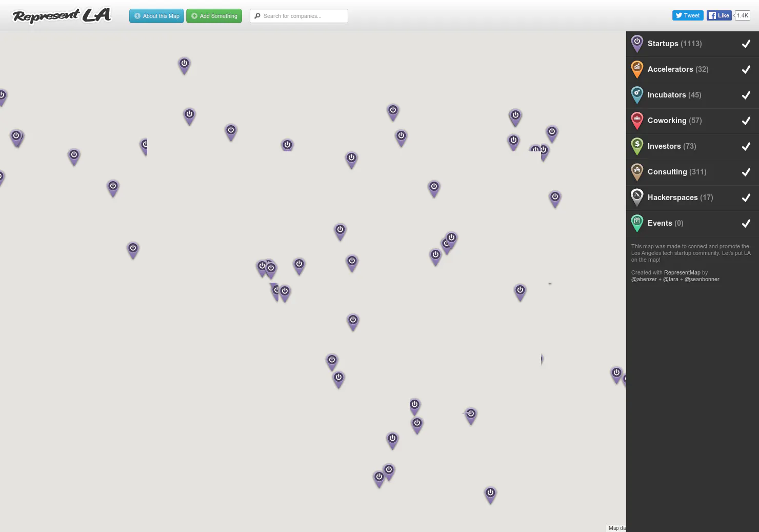This screenshot has width=759, height=532.
Task: Open the RepresentMap link
Action: pyautogui.click(x=682, y=272)
